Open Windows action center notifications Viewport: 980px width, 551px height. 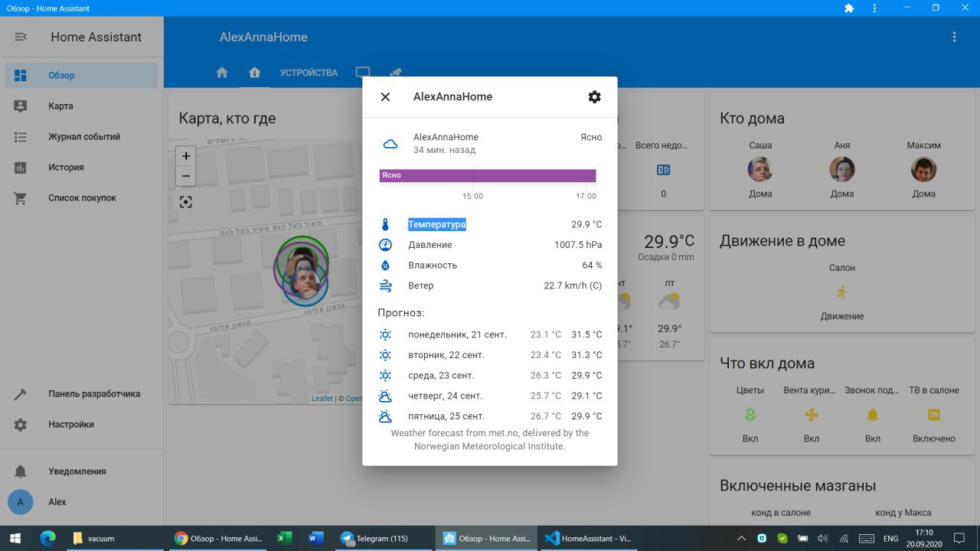pyautogui.click(x=958, y=538)
